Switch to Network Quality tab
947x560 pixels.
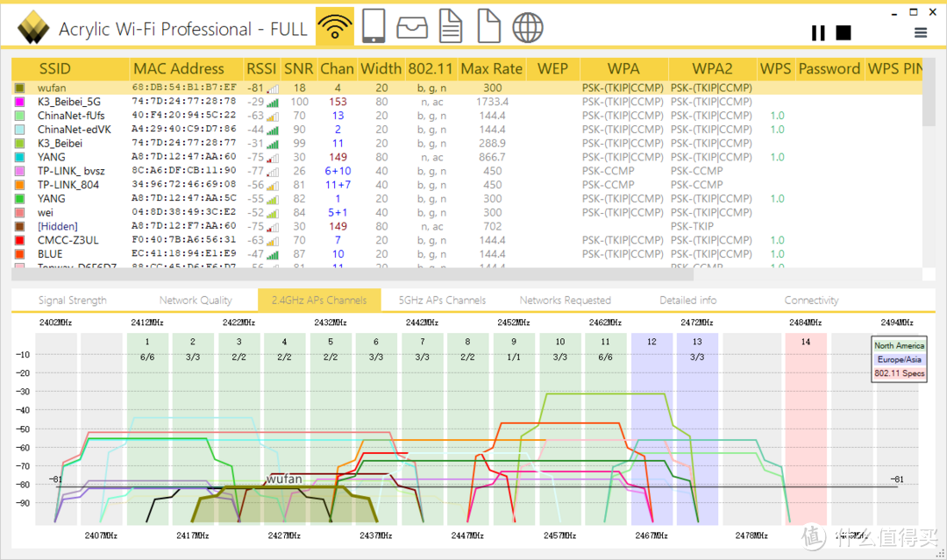coord(196,300)
